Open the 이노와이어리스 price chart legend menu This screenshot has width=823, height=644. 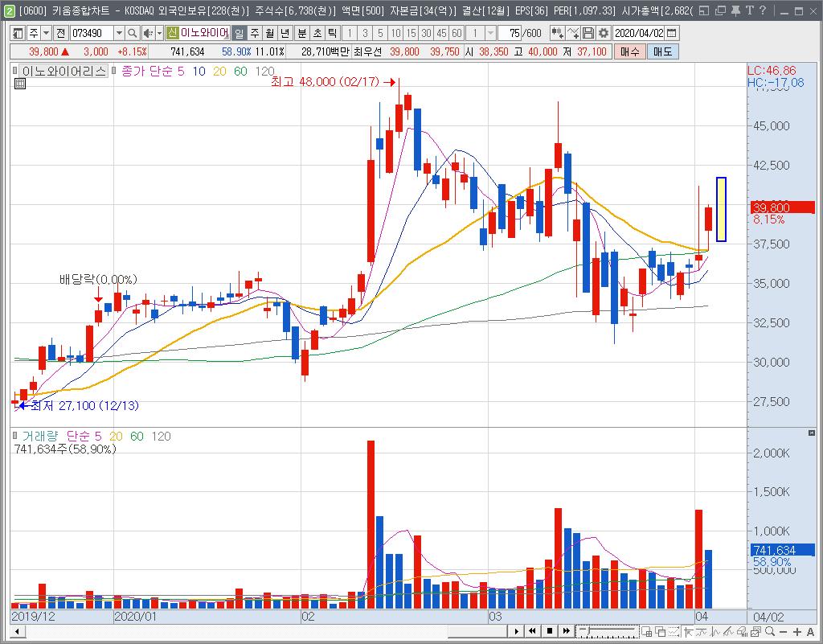coord(64,71)
